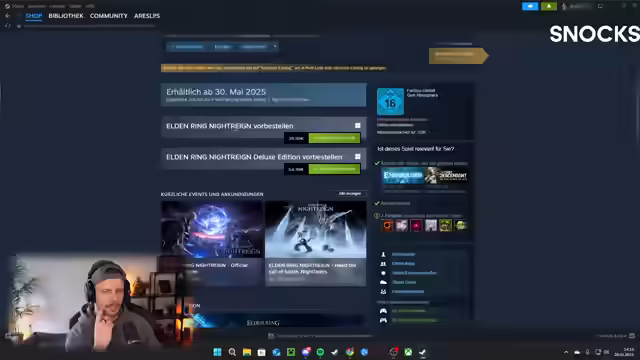
Task: Click Windows platform icon on Deluxe Edition row
Action: 358,157
